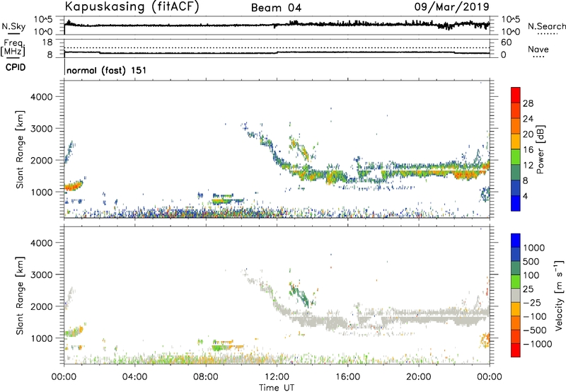Click the 16:00 time tick label
The image size is (566, 392).
click(347, 377)
